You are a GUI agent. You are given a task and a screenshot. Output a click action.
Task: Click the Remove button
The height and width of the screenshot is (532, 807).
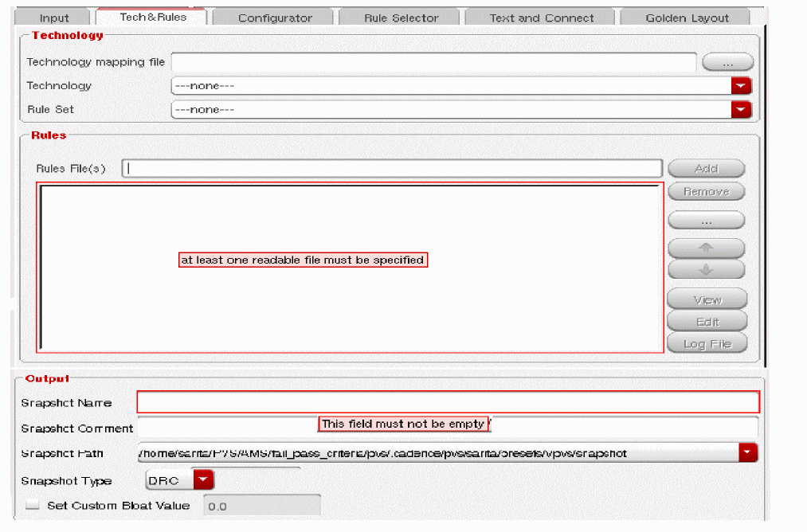[706, 192]
